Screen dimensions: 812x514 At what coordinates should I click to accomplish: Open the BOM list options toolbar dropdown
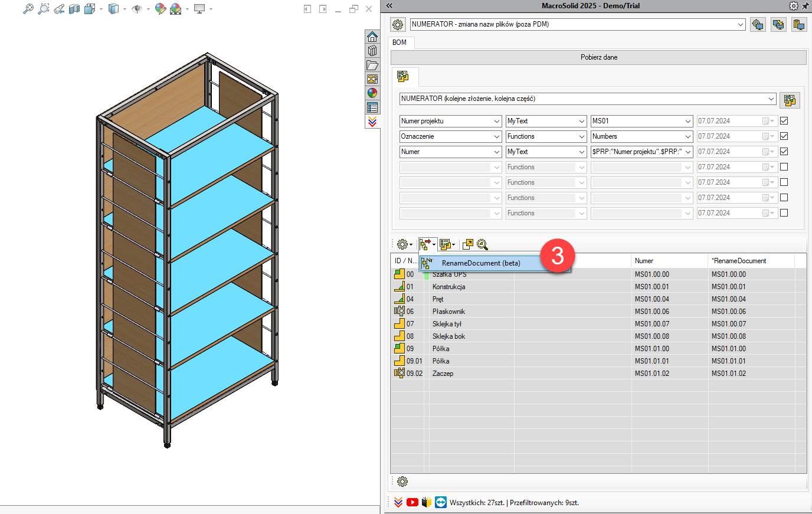(447, 244)
